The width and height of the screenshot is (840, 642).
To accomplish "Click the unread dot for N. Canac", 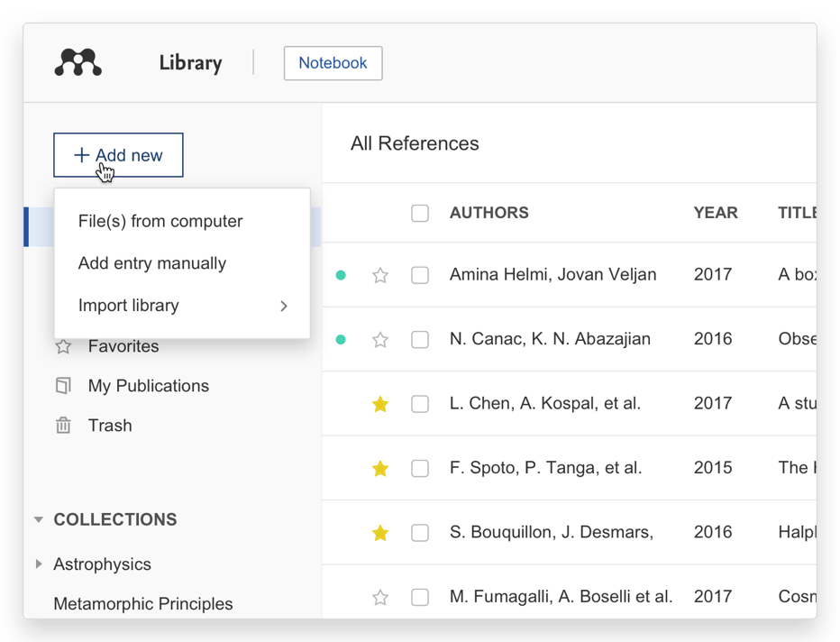I will pos(341,340).
